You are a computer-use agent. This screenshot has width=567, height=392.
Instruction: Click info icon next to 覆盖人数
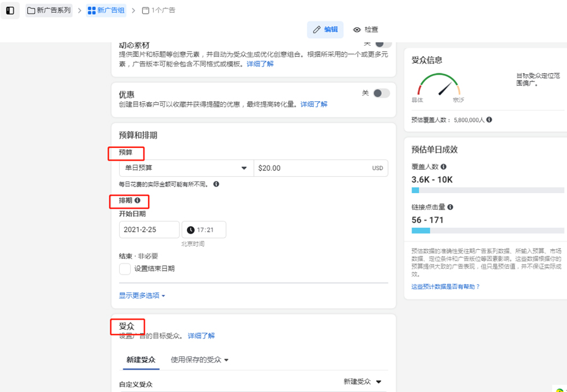[444, 167]
